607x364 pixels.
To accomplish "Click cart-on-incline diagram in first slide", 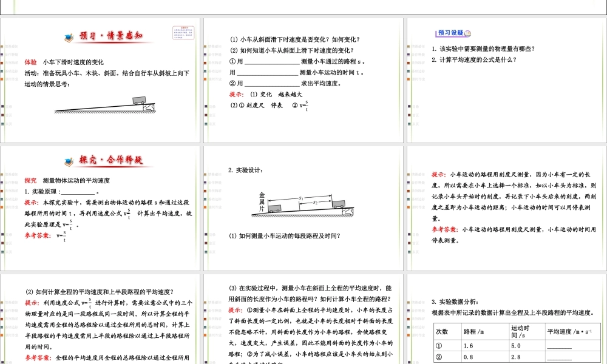I will [x=106, y=105].
